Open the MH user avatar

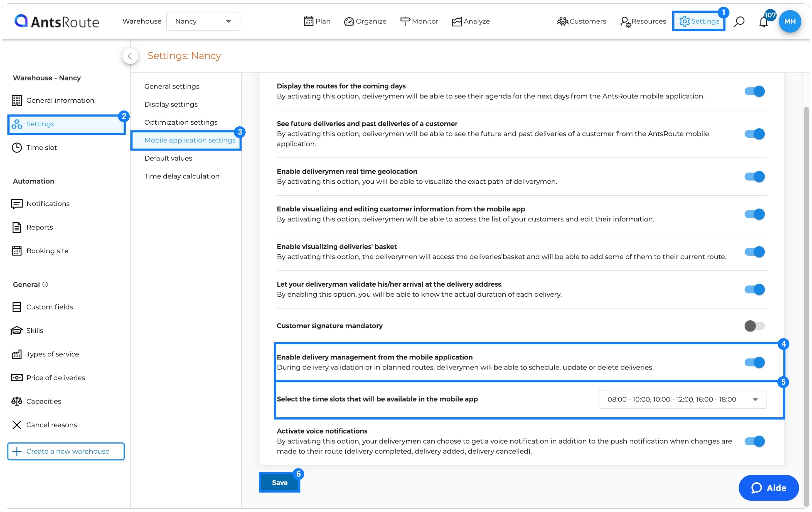790,21
